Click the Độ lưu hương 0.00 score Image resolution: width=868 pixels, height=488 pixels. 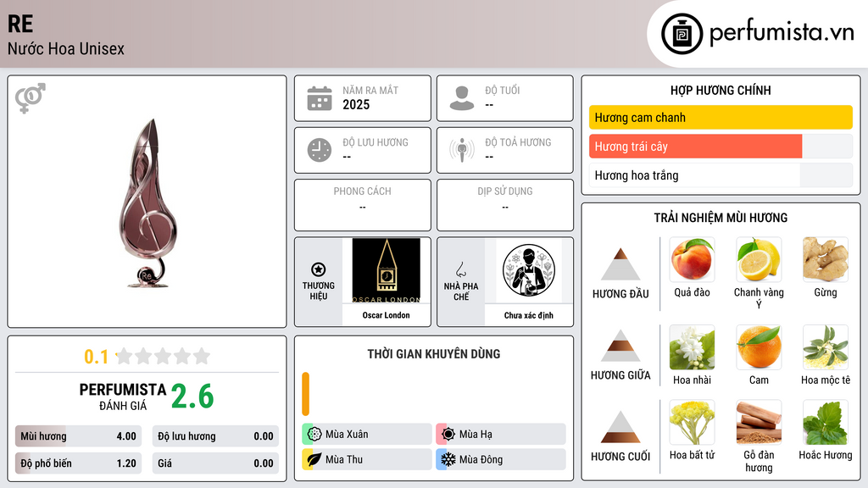(215, 436)
